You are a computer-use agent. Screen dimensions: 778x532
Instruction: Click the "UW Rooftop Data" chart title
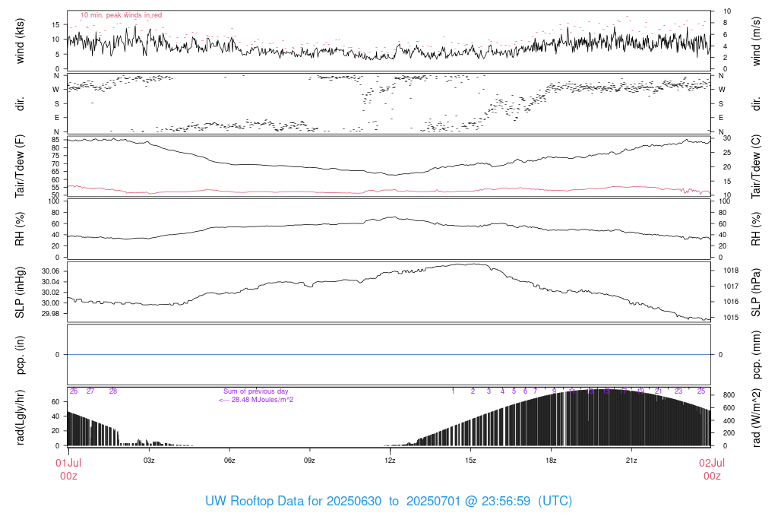(x=388, y=501)
